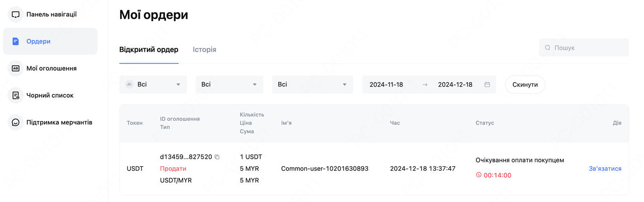
Task: Select the start date 2024-11-18 field
Action: (x=386, y=85)
